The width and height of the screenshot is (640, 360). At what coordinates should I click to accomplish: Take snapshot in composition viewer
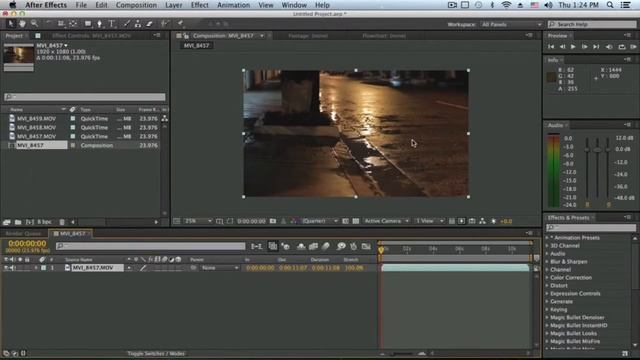[273, 221]
